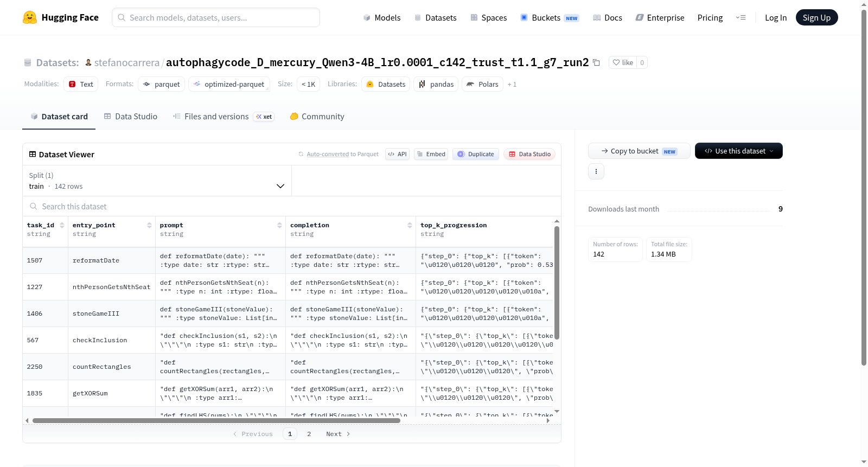This screenshot has width=868, height=467.
Task: Click the Text modality tag
Action: pos(81,84)
